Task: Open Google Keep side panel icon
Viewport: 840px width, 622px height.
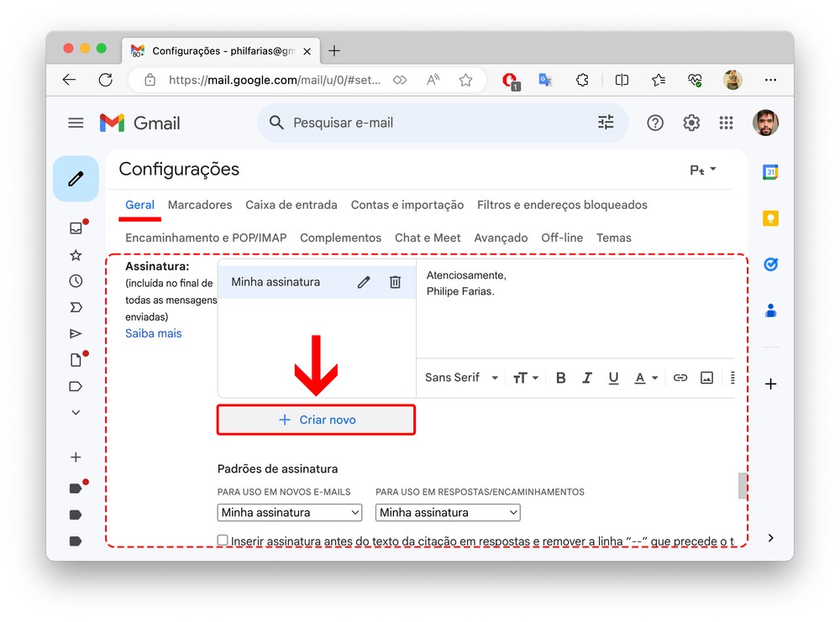Action: (770, 218)
